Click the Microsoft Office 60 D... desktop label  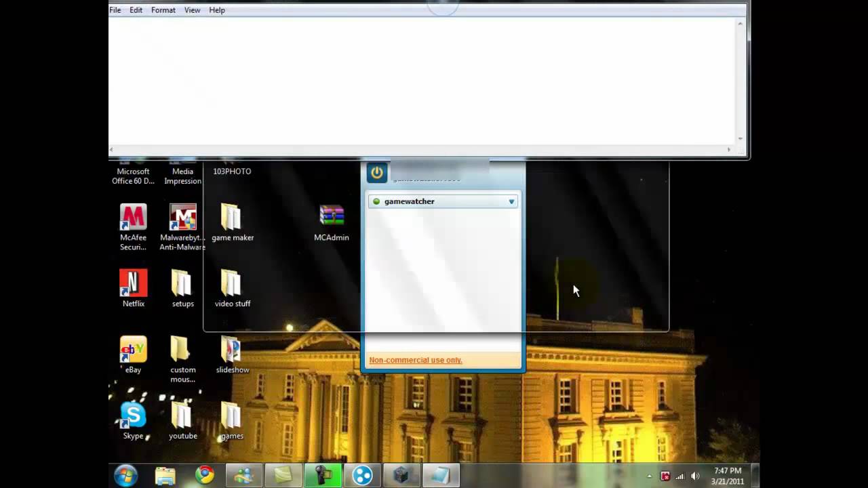tap(134, 176)
